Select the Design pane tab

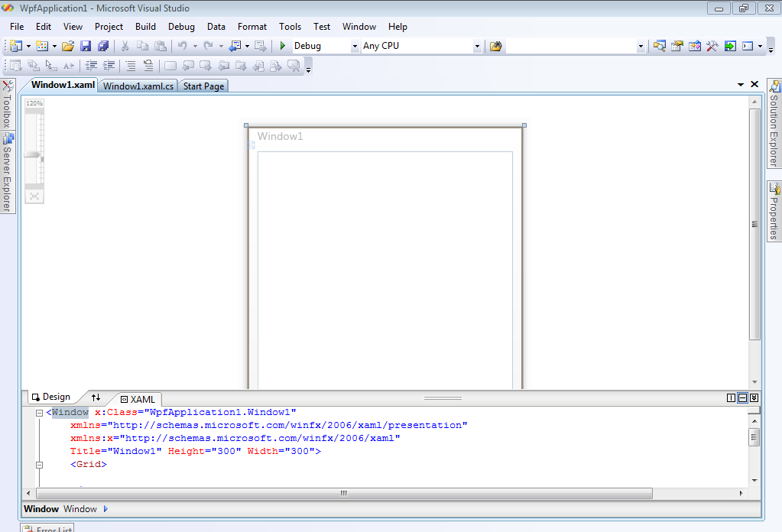[x=51, y=397]
